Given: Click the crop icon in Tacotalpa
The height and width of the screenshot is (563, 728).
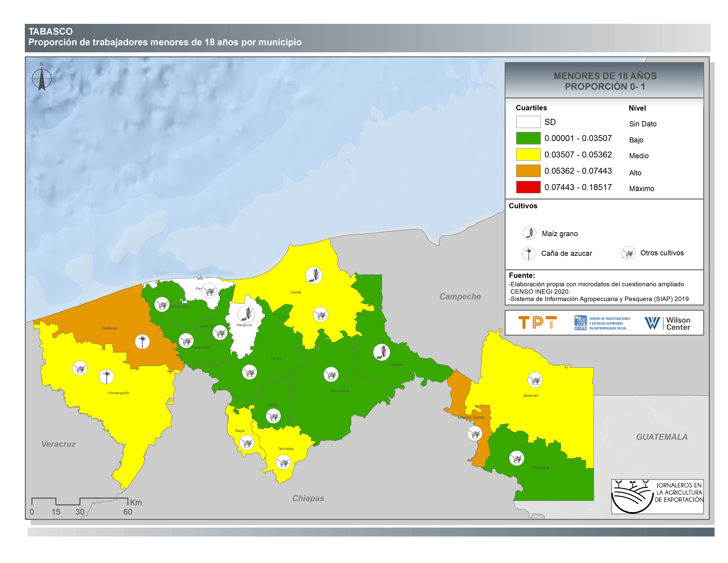Looking at the screenshot, I should pyautogui.click(x=283, y=462).
